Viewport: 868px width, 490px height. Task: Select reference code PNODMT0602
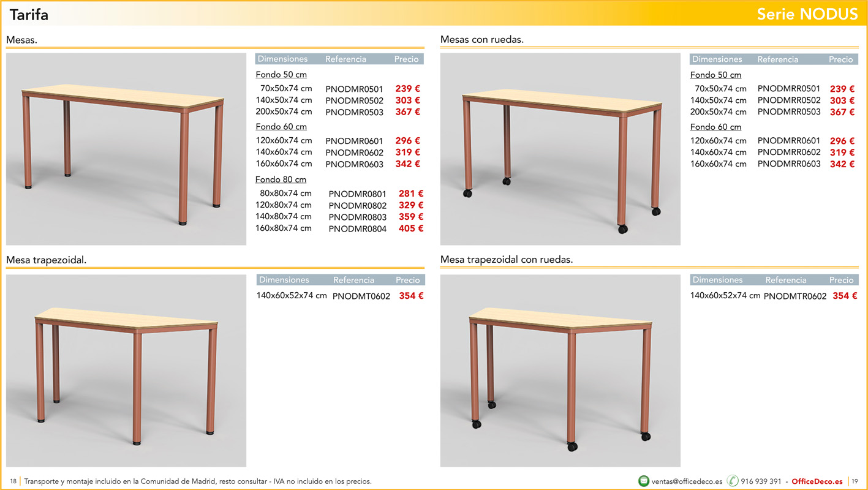coord(361,296)
